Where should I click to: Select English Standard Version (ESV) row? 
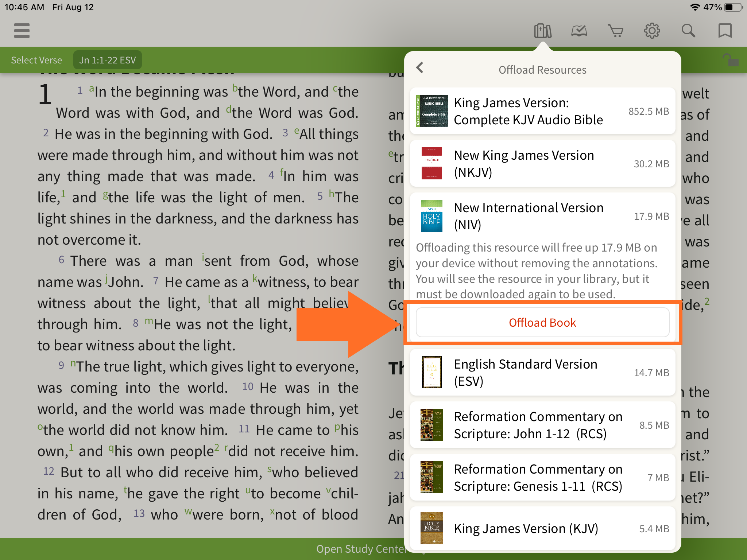(543, 373)
